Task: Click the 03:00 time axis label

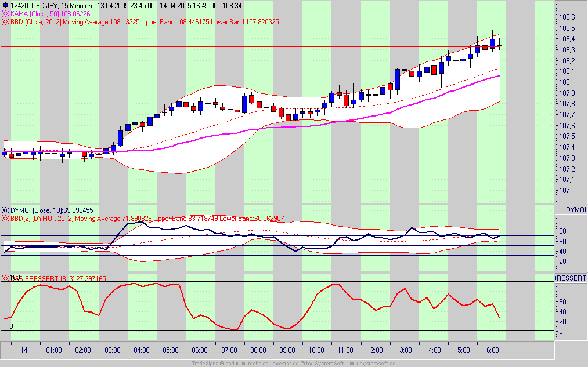Action: [x=113, y=350]
